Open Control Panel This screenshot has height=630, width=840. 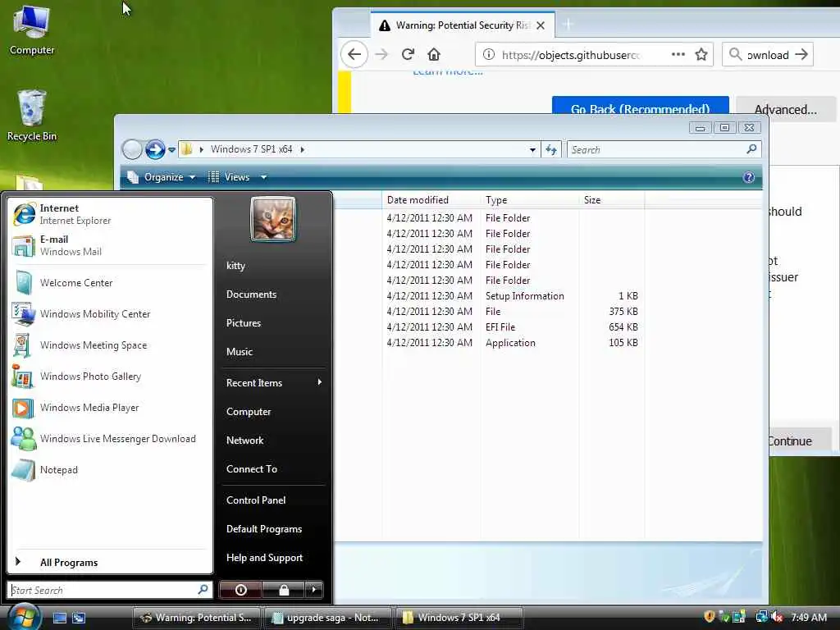272,500
